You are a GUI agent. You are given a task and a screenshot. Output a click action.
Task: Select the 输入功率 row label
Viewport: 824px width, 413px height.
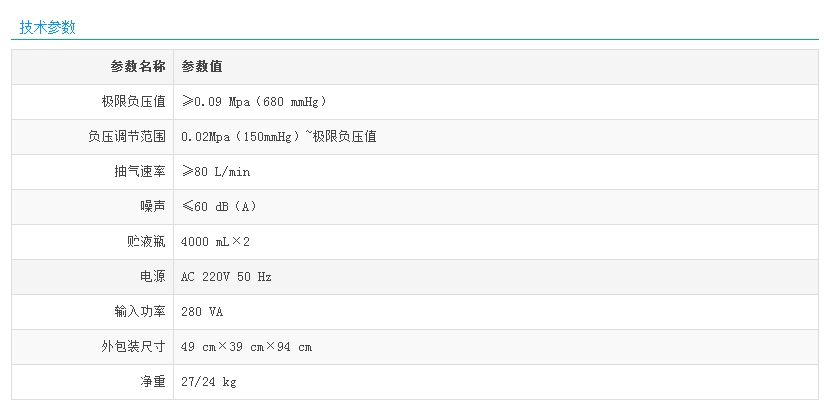pyautogui.click(x=140, y=312)
